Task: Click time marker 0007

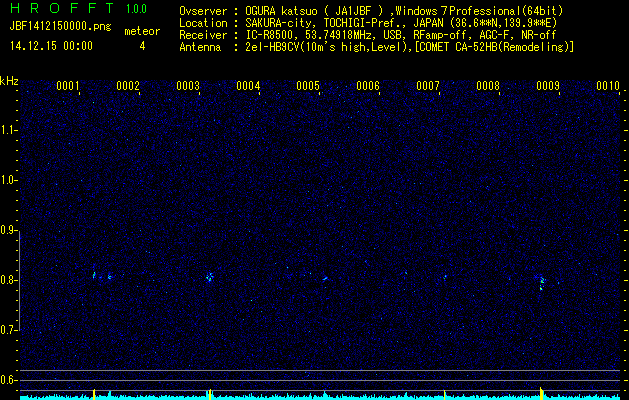Action: 428,86
